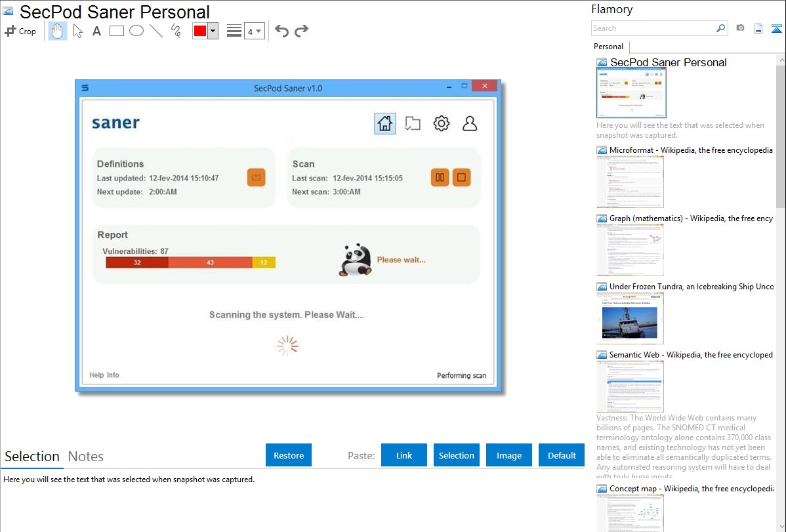Click the 'Last updated: 12-fev-2014 15:10:47' text

[157, 178]
